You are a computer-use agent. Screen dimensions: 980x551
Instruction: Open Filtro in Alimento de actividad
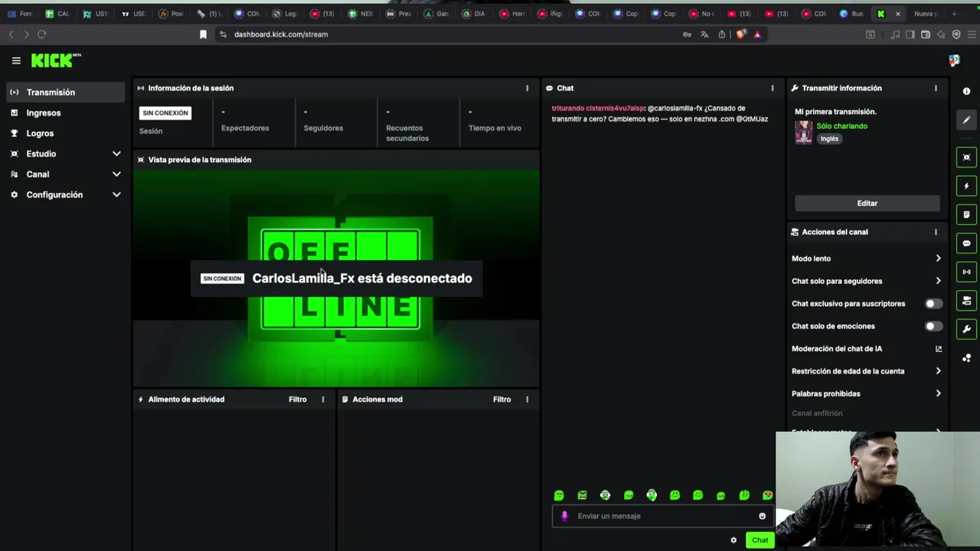pyautogui.click(x=297, y=399)
